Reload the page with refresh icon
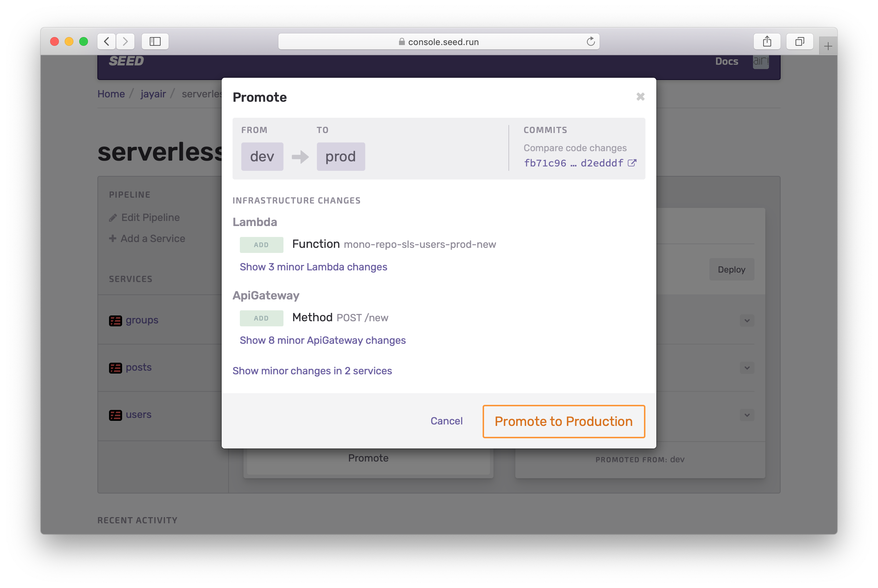Screen dimensions: 878x588 point(591,41)
